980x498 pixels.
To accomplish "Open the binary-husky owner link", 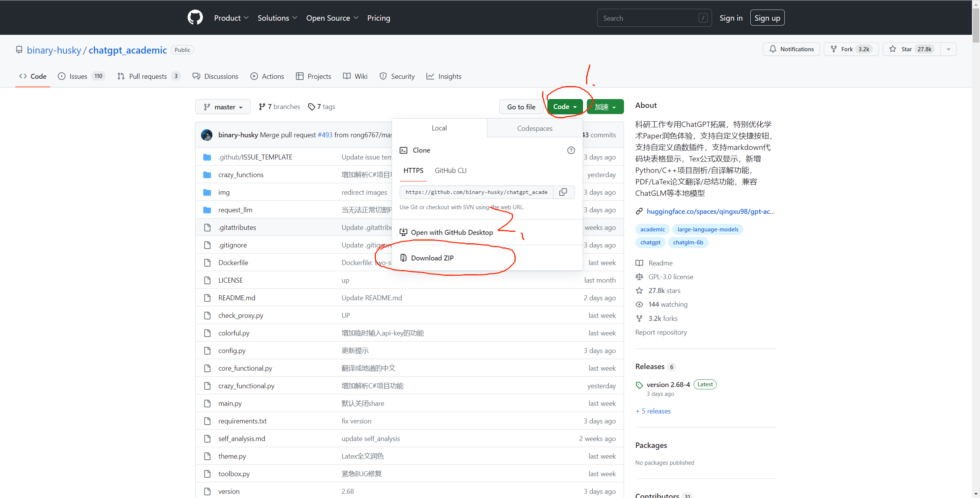I will (54, 50).
